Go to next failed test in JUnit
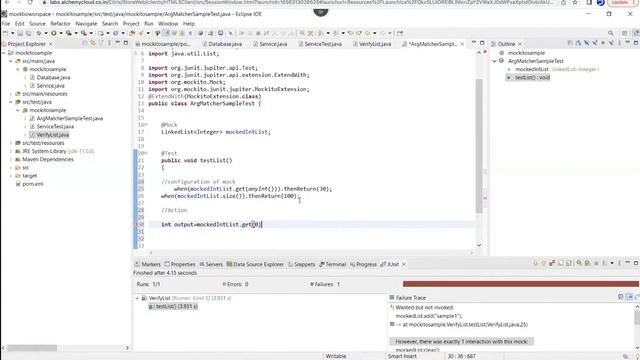640x360 pixels. pos(535,263)
